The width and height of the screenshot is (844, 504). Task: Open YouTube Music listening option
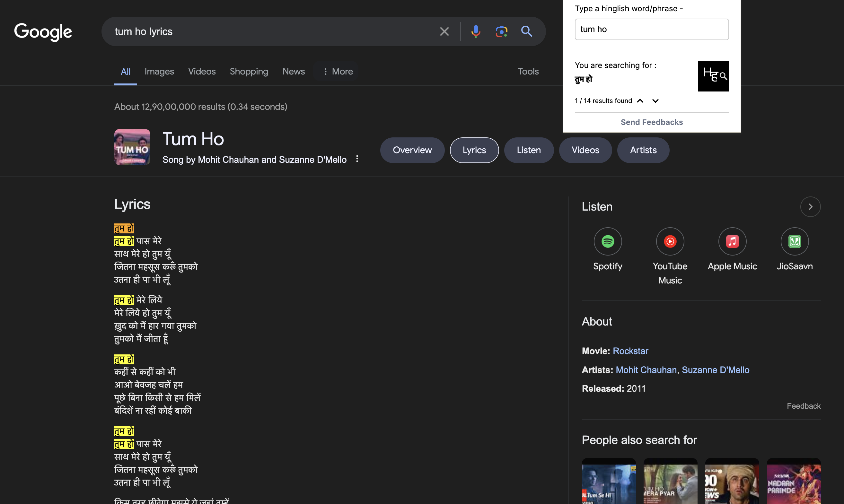[x=670, y=256]
